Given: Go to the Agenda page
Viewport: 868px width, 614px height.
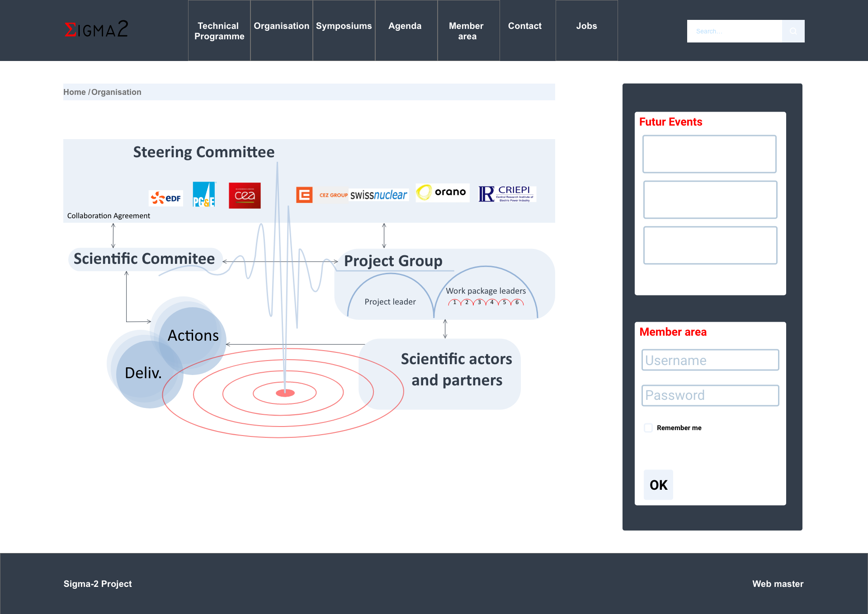Looking at the screenshot, I should (x=405, y=26).
